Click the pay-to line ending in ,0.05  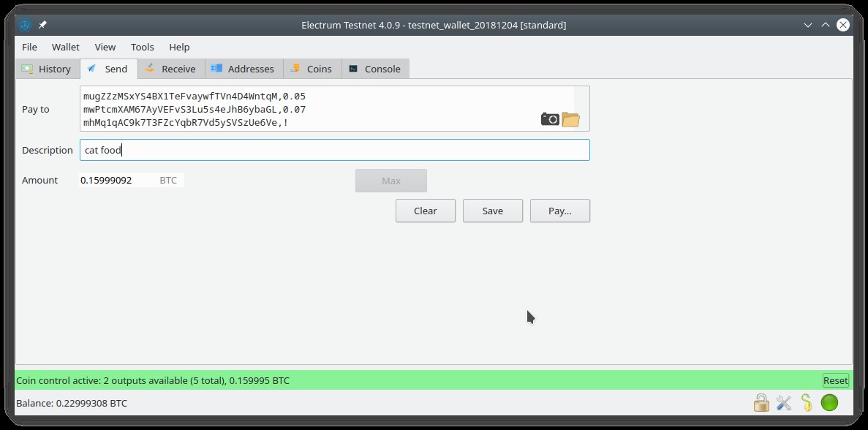tap(195, 97)
